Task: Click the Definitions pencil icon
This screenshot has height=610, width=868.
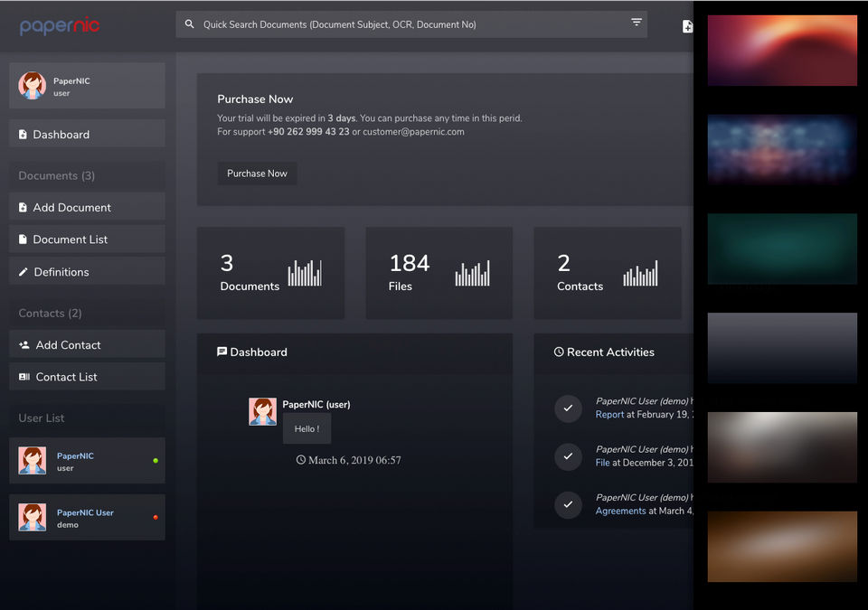Action: (23, 272)
